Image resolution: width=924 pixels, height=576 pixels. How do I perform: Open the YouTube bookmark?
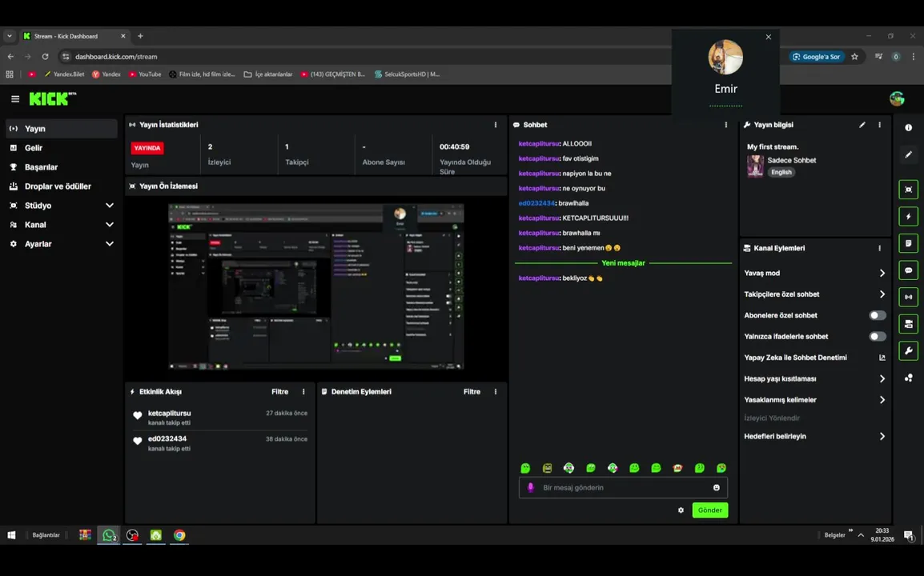pos(145,74)
